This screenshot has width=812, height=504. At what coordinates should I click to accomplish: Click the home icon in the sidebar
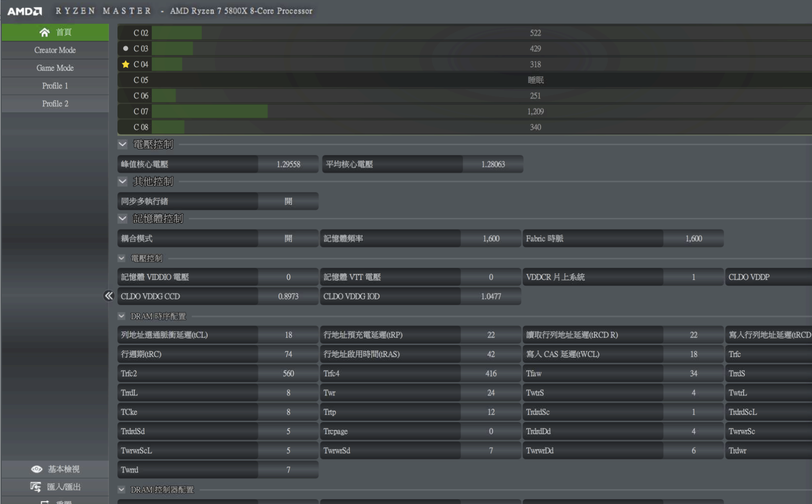[45, 32]
